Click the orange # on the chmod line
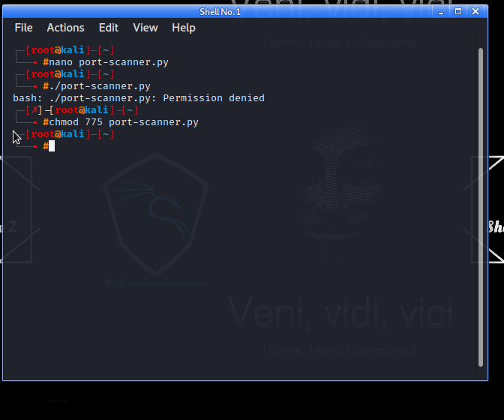 click(x=46, y=122)
